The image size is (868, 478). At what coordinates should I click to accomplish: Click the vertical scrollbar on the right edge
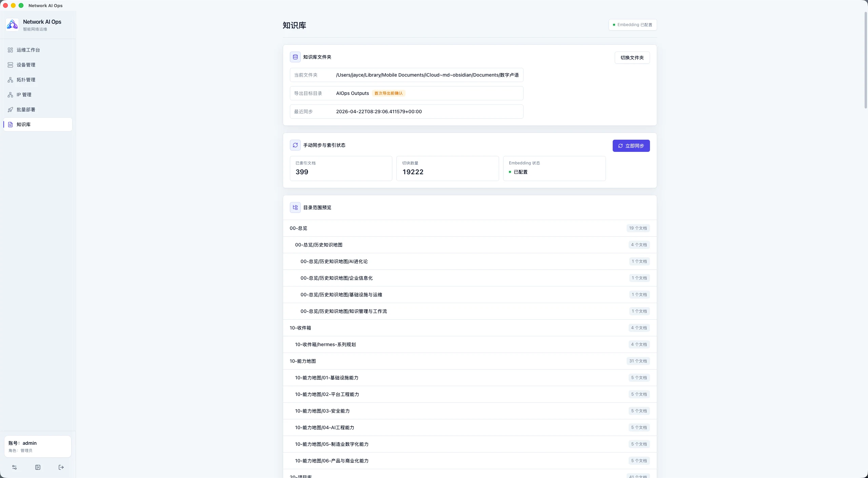click(x=866, y=60)
